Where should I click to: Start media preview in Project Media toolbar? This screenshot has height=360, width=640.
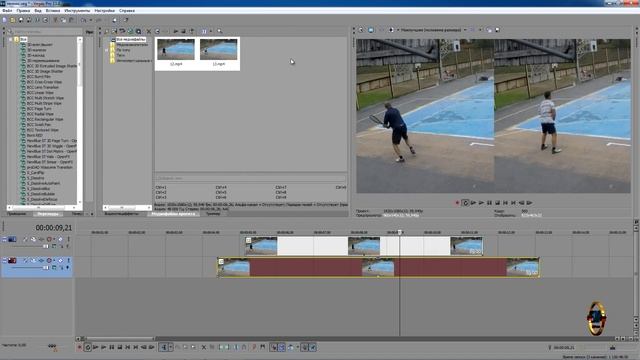176,31
